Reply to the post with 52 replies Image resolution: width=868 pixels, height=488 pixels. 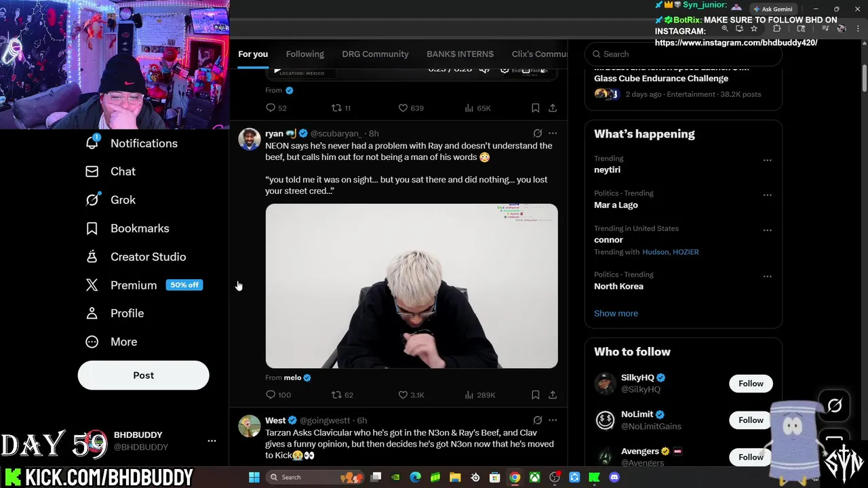click(276, 108)
